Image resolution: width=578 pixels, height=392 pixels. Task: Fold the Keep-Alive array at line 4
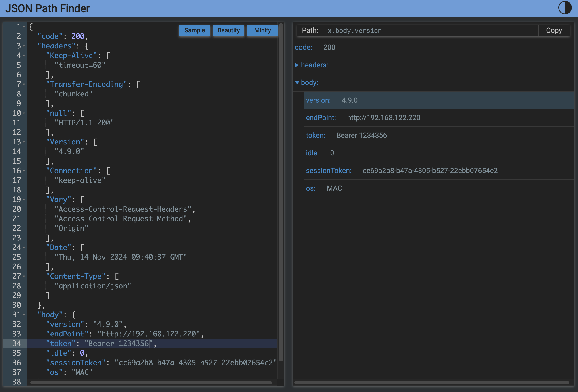coord(24,55)
